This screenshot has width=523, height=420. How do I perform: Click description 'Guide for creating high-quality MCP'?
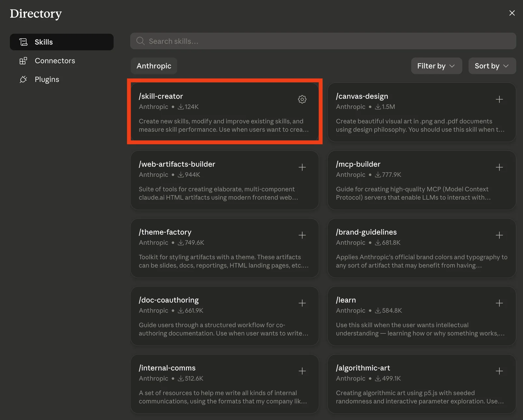tap(413, 193)
